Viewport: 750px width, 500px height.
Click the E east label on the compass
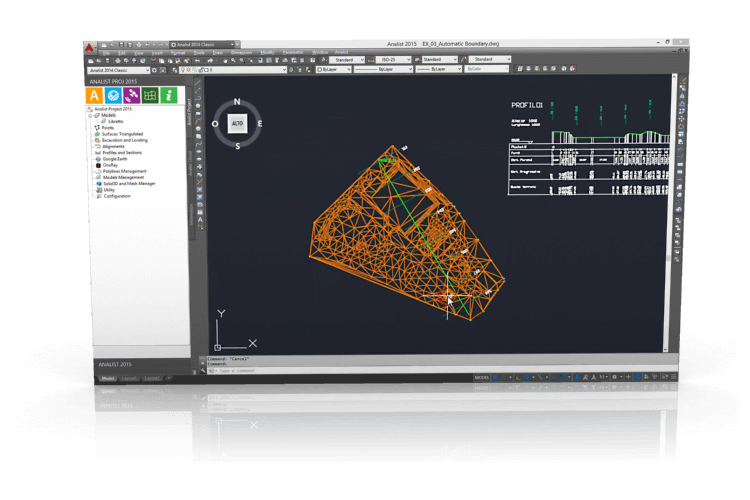click(260, 123)
